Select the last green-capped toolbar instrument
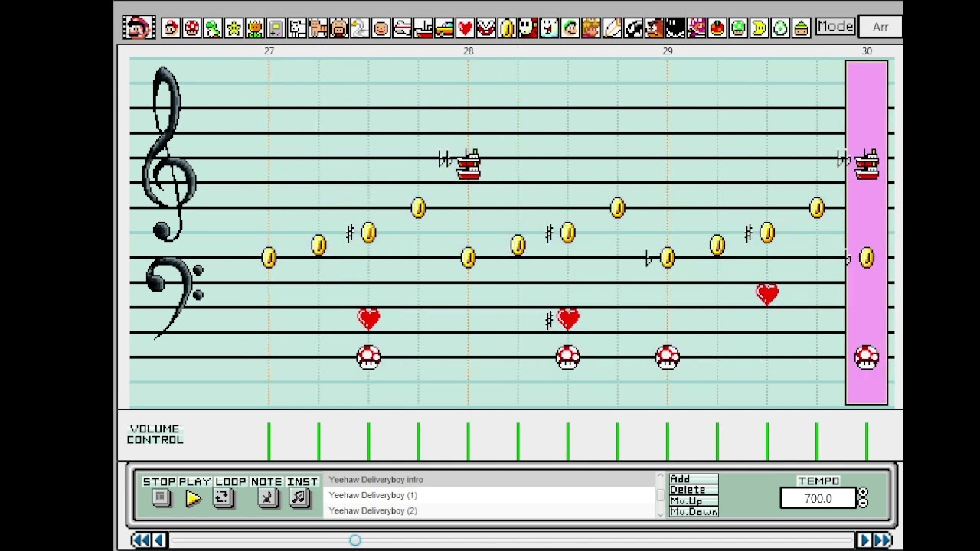This screenshot has width=980, height=551. pyautogui.click(x=801, y=28)
